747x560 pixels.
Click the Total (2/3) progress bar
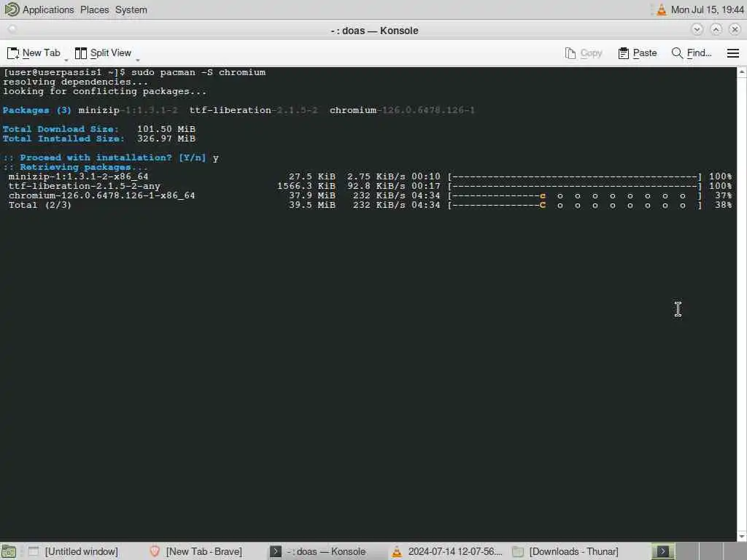point(575,205)
